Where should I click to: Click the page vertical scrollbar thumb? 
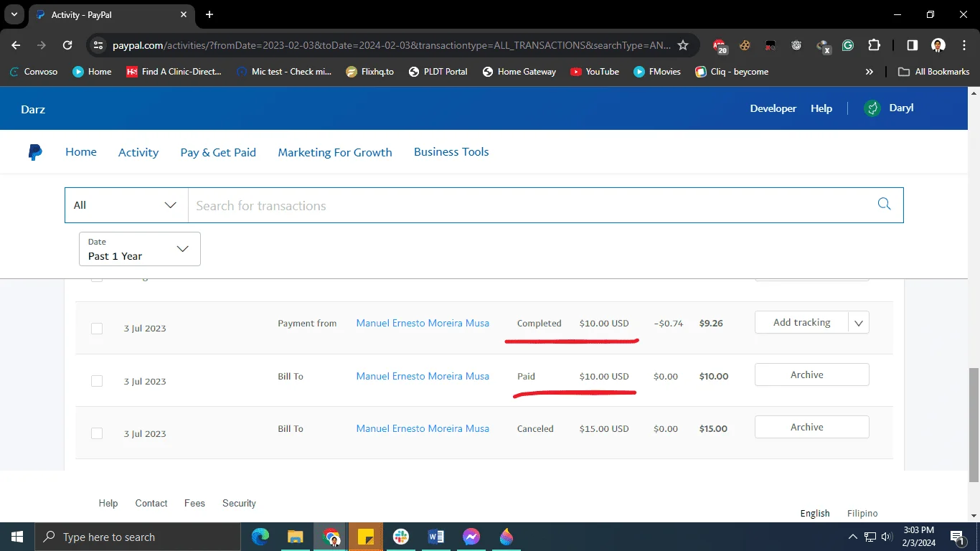point(974,425)
